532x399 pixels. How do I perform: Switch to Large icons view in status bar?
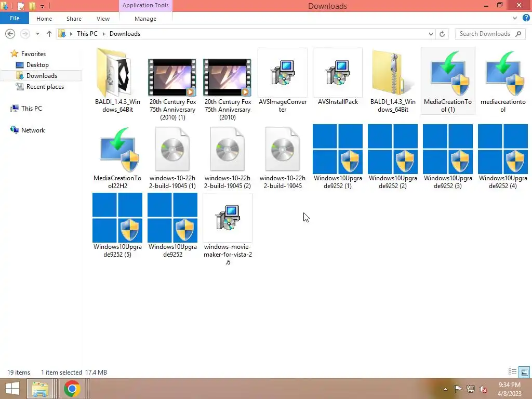click(524, 372)
